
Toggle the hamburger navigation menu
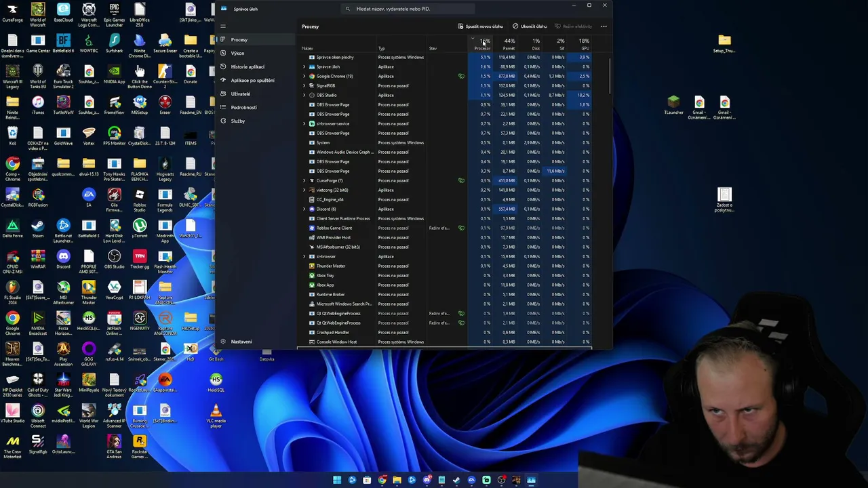click(x=222, y=26)
